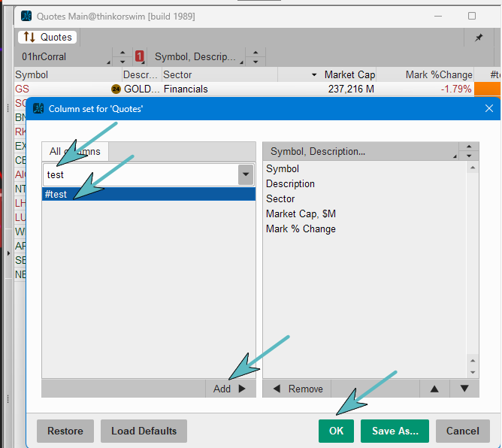This screenshot has width=502, height=448.
Task: Move selected column down with down arrow
Action: coord(464,389)
